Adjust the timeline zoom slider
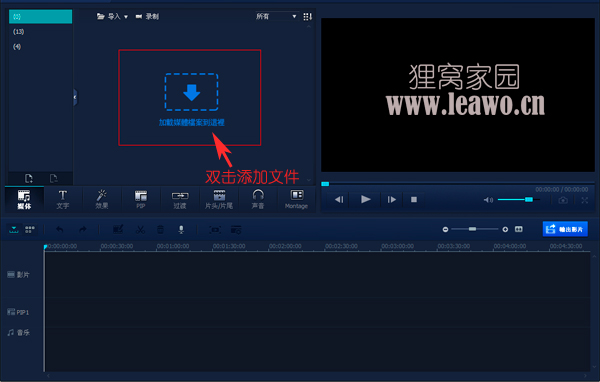600x382 pixels. (x=474, y=229)
